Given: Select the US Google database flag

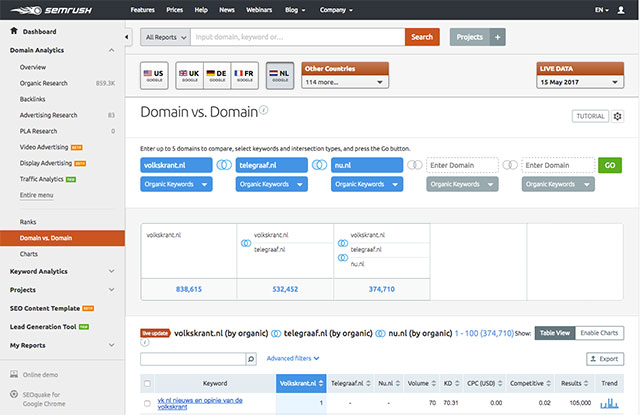Looking at the screenshot, I should (154, 75).
